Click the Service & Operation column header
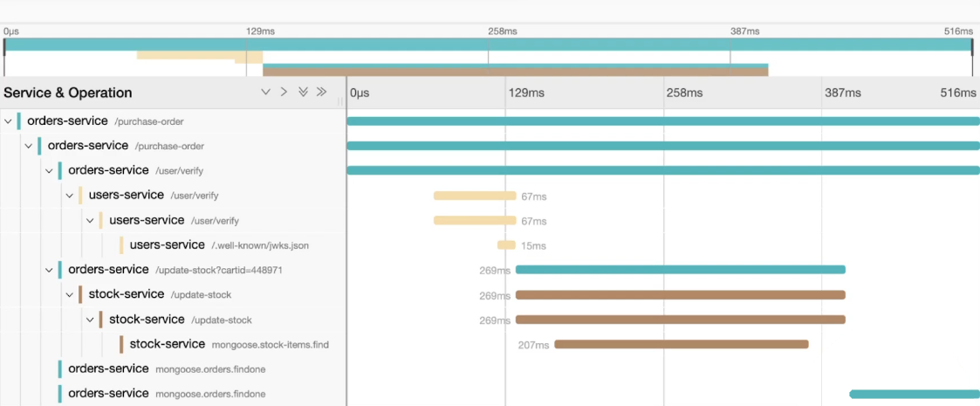980x406 pixels. (68, 93)
